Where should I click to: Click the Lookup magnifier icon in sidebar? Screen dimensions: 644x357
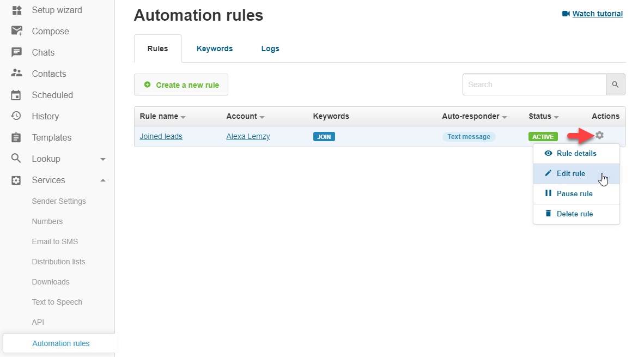pyautogui.click(x=16, y=158)
